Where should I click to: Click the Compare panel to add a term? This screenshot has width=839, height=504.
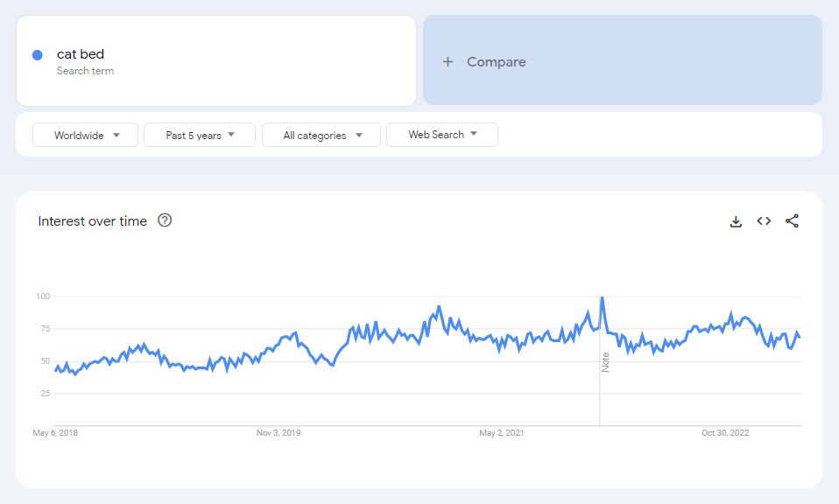pos(622,60)
